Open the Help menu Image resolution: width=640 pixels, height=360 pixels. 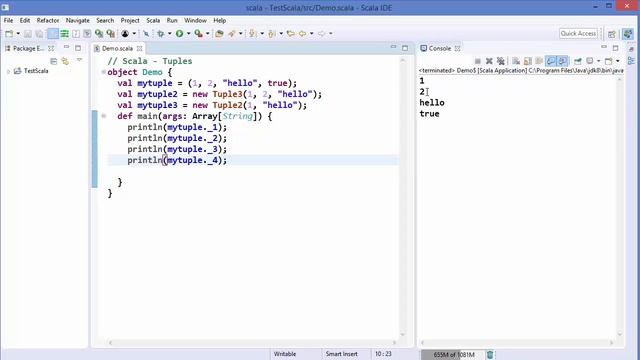click(220, 20)
